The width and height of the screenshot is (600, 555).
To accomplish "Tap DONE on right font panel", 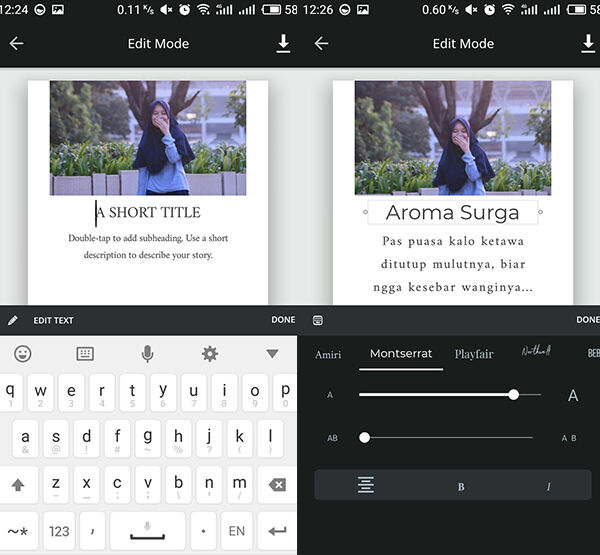I will [x=588, y=320].
